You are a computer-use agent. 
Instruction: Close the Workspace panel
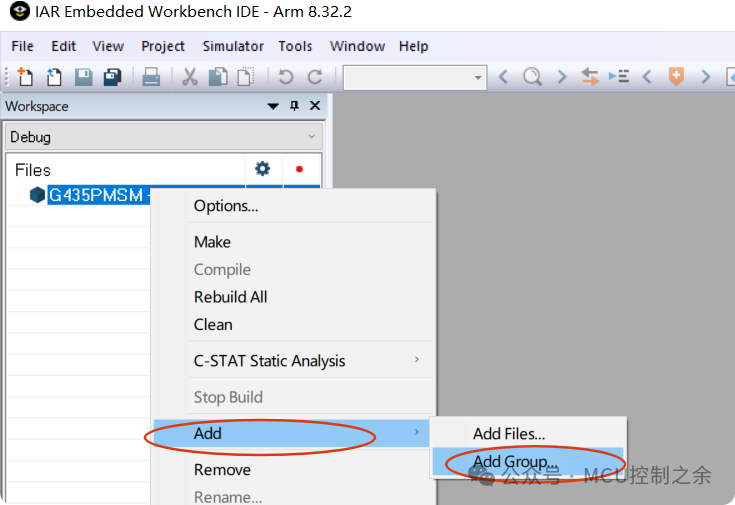tap(315, 106)
